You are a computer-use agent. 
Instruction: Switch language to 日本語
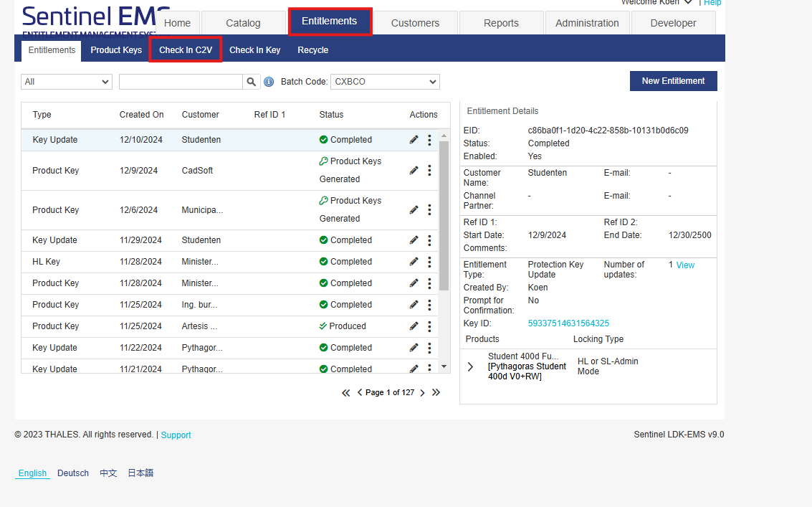(x=140, y=473)
